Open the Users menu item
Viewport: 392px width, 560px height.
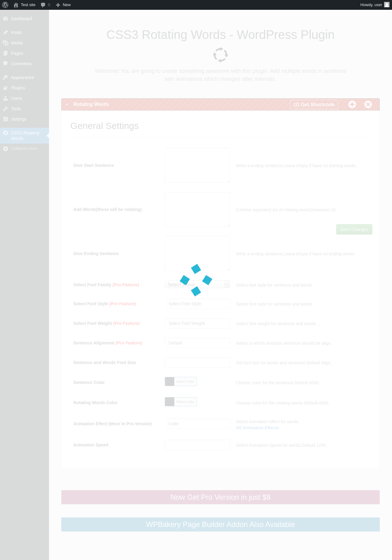(x=24, y=98)
